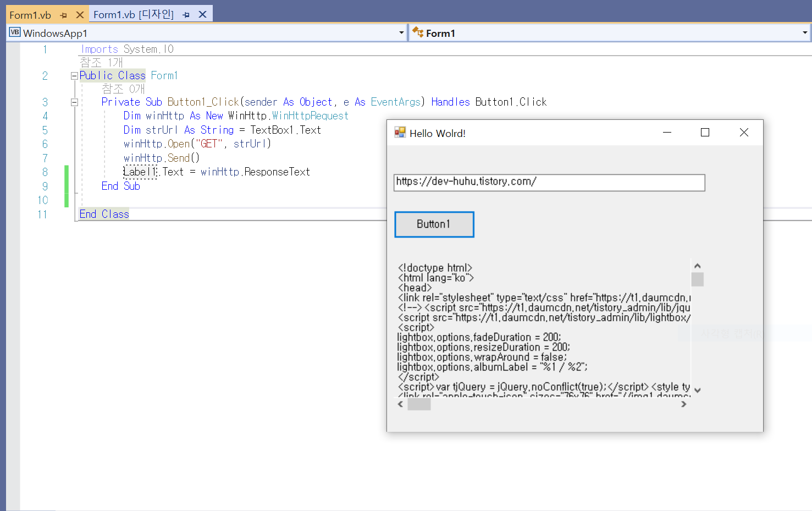Viewport: 812px width, 511px height.
Task: Click the '참조 1개' reference link
Action: click(101, 62)
